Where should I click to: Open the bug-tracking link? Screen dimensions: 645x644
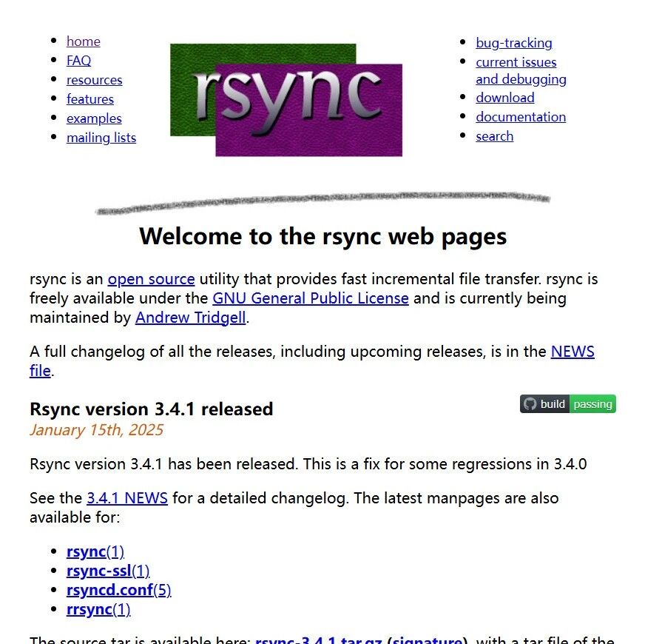coord(514,43)
